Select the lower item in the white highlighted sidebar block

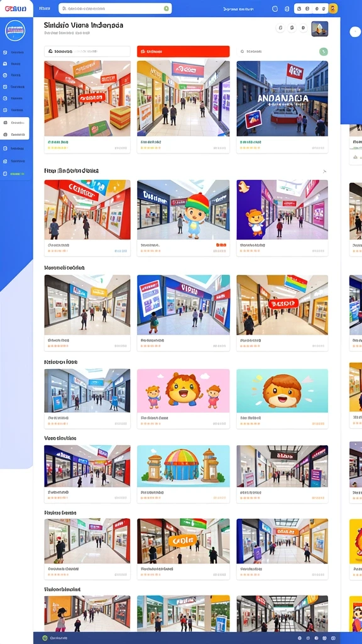tap(14, 135)
